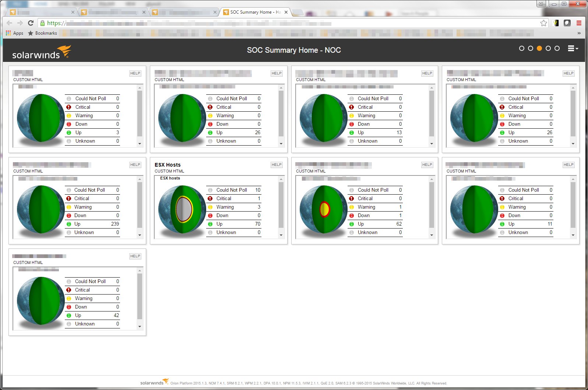
Task: Click the Unknown label in the 11 Up widget
Action: tap(518, 233)
